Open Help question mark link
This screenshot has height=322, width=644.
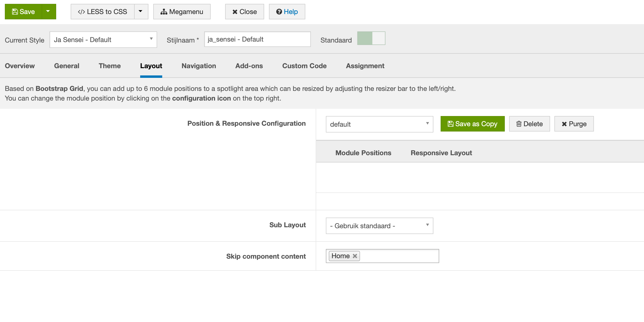coord(287,12)
